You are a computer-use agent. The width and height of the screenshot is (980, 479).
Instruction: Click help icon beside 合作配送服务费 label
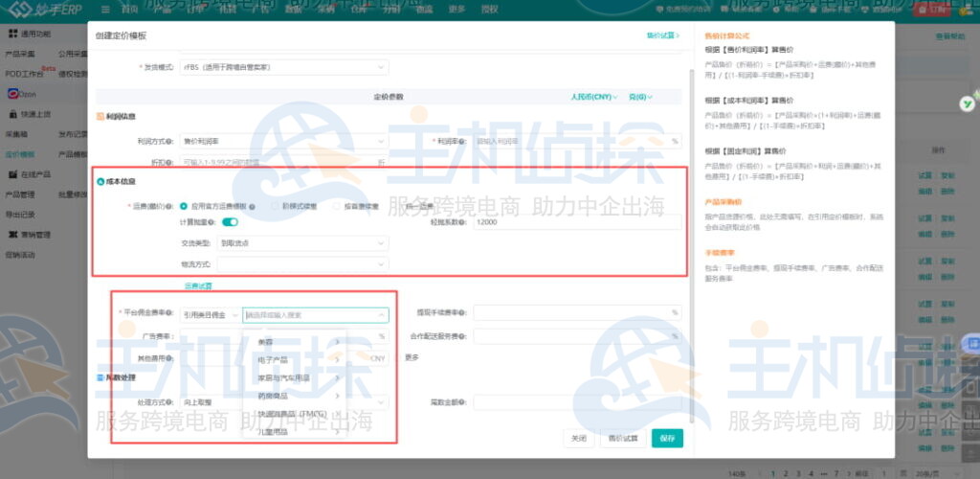[x=463, y=336]
